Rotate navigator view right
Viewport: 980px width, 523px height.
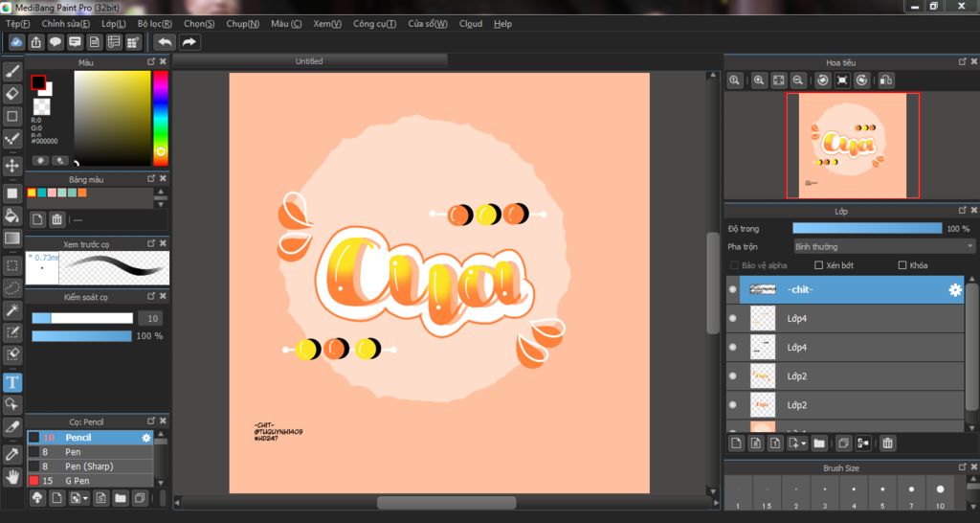pyautogui.click(x=861, y=80)
